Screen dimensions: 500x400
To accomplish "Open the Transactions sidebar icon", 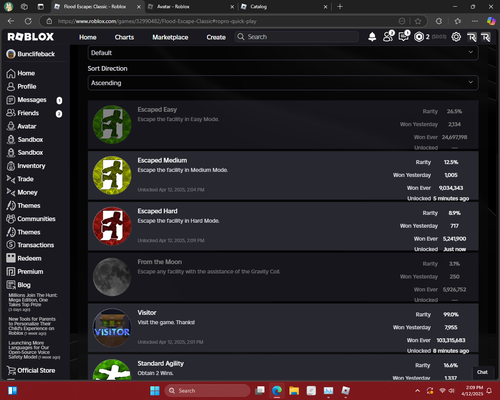I will tap(11, 245).
